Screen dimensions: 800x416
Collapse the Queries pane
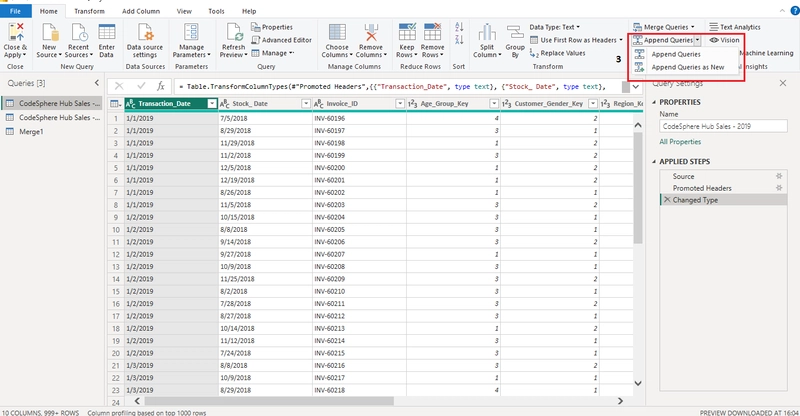(97, 83)
